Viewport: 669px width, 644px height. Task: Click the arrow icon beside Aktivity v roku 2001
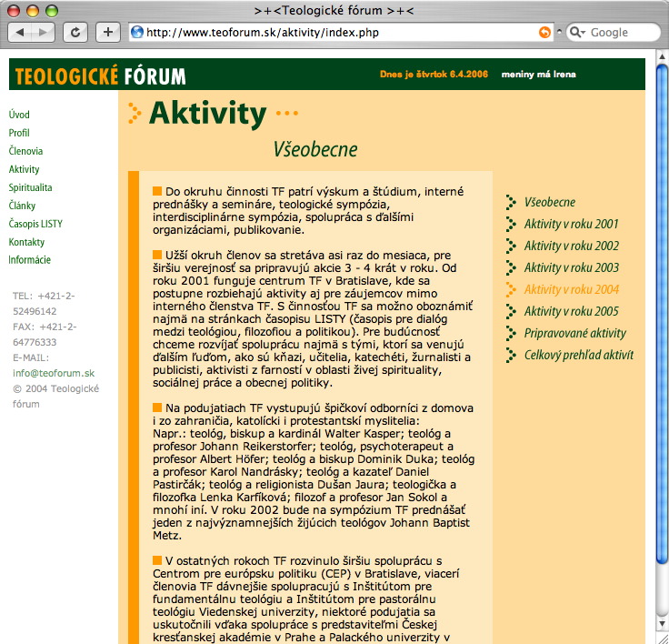tap(511, 224)
